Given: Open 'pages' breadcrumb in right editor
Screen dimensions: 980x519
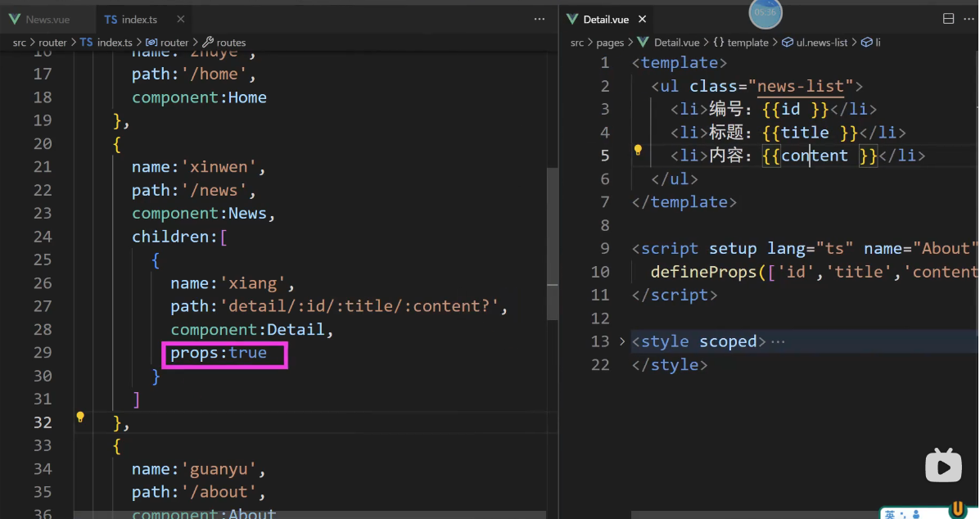Looking at the screenshot, I should (610, 43).
